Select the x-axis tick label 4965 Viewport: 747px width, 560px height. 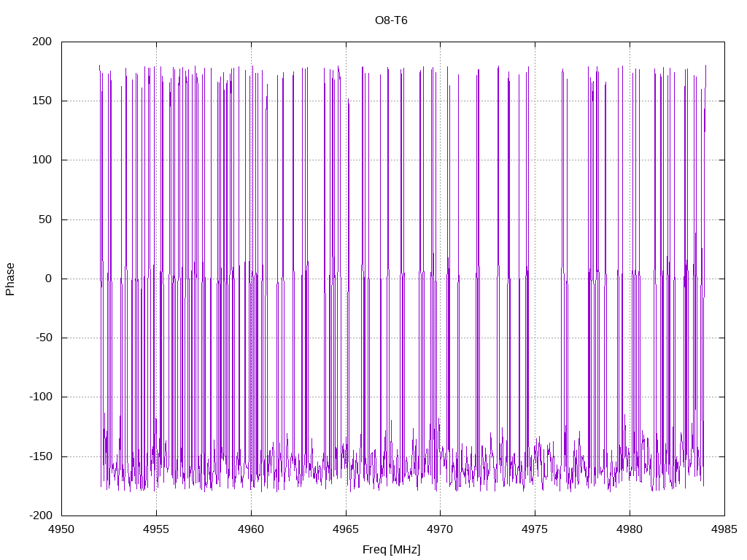pyautogui.click(x=346, y=529)
